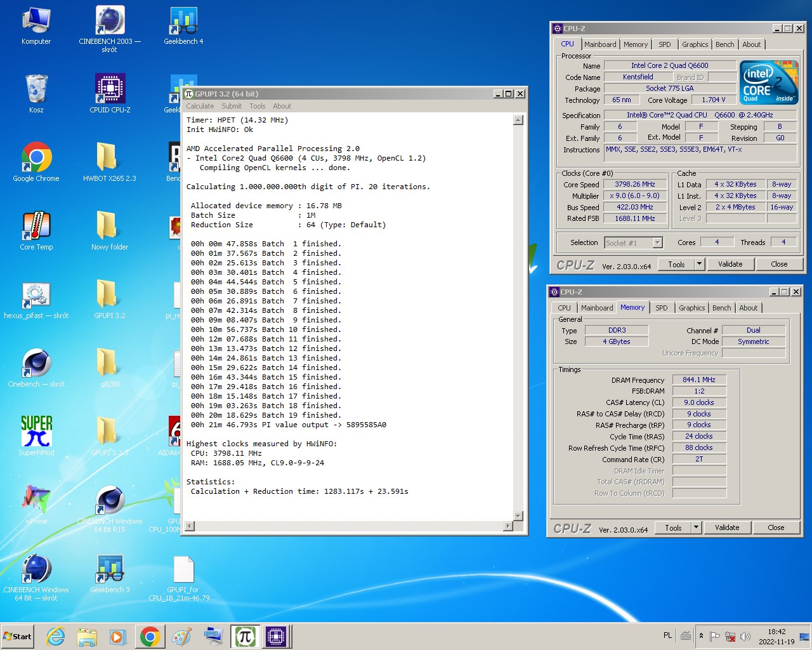Viewport: 812px width, 650px height.
Task: Open Internet Explorer from taskbar
Action: pos(56,637)
